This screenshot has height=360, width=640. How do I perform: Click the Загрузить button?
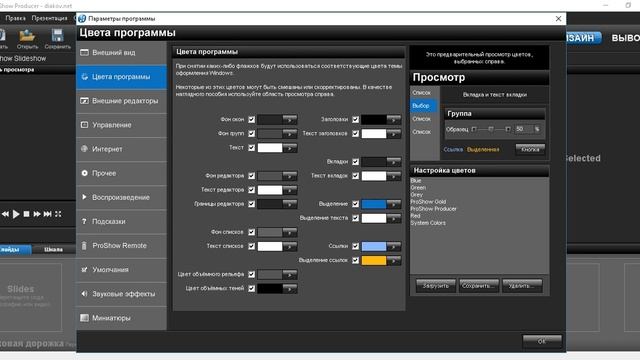point(436,286)
